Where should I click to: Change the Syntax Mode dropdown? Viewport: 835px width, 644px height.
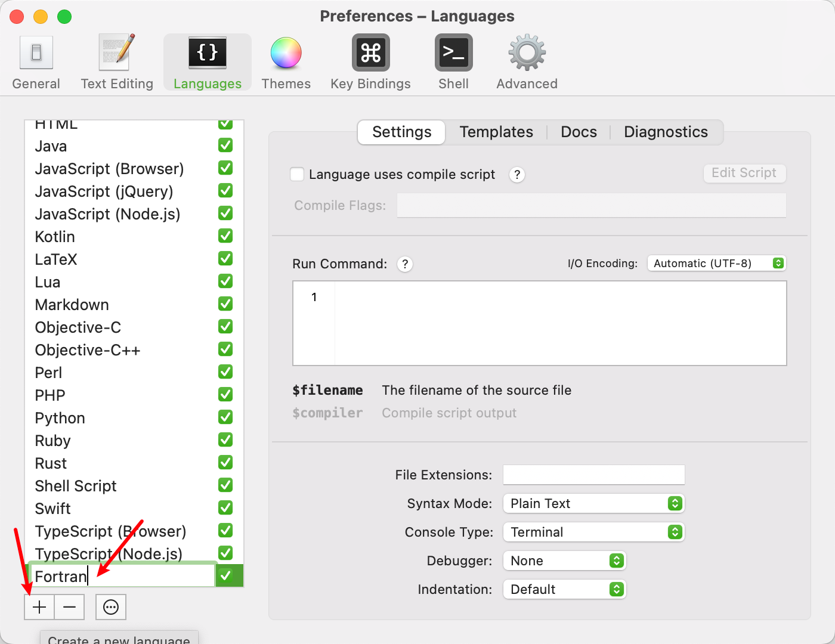[593, 503]
